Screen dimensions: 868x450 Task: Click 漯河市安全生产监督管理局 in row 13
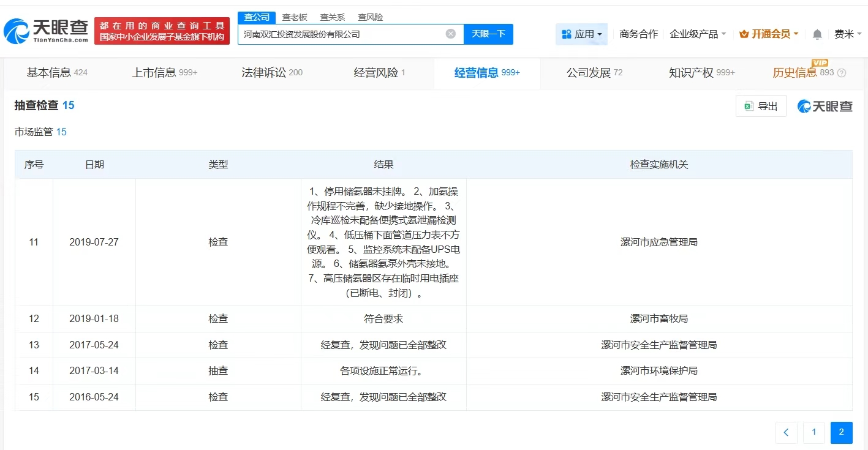pos(659,345)
